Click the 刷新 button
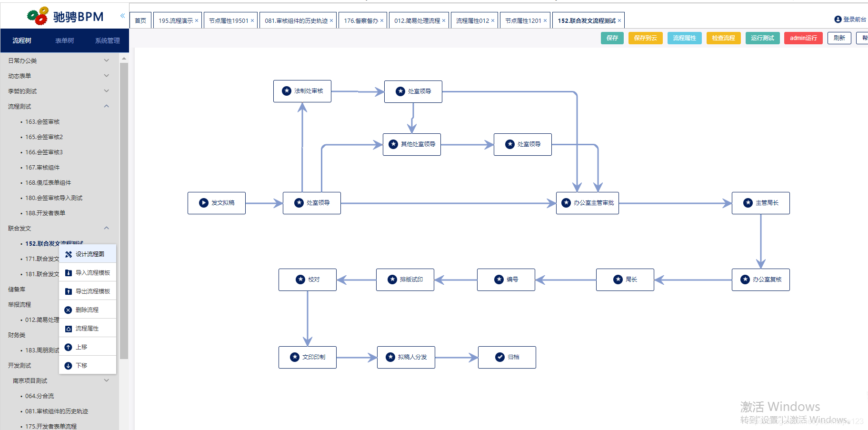This screenshot has width=868, height=430. 839,38
